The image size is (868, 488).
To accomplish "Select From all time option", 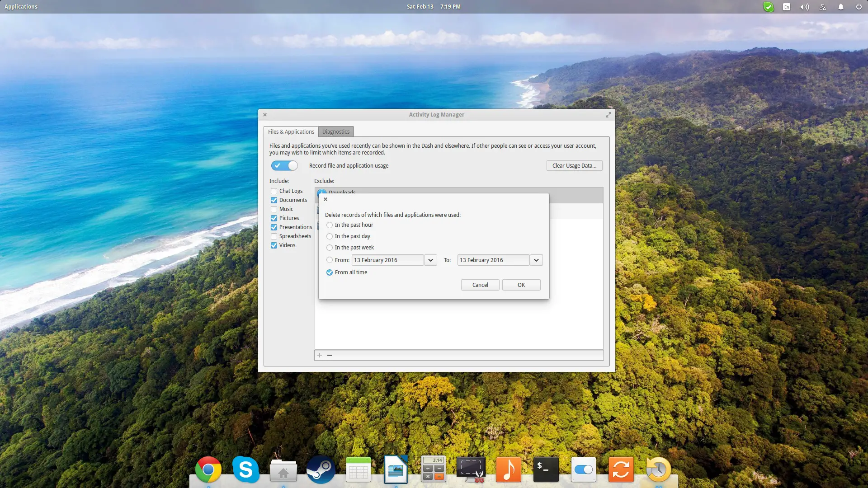I will 330,272.
